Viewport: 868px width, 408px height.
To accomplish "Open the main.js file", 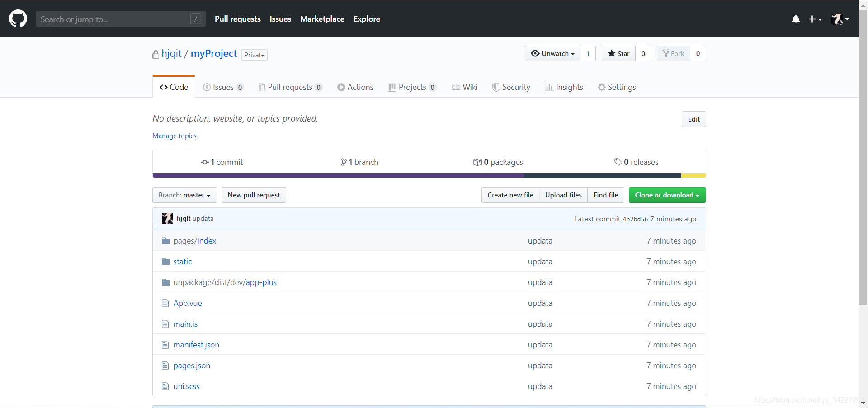I will pyautogui.click(x=185, y=324).
